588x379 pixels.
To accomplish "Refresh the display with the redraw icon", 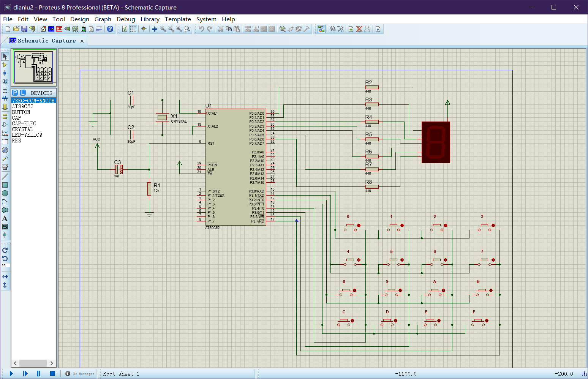I will click(125, 29).
